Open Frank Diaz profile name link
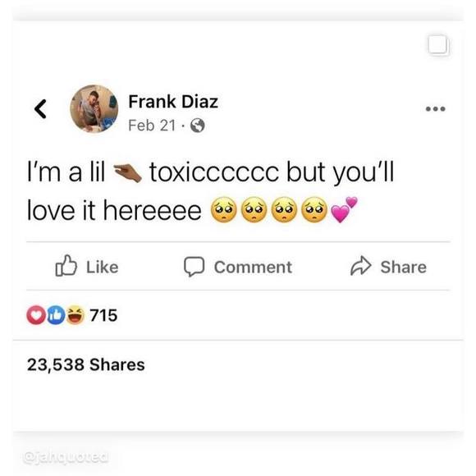Viewport: 476px width, 476px height. click(173, 102)
